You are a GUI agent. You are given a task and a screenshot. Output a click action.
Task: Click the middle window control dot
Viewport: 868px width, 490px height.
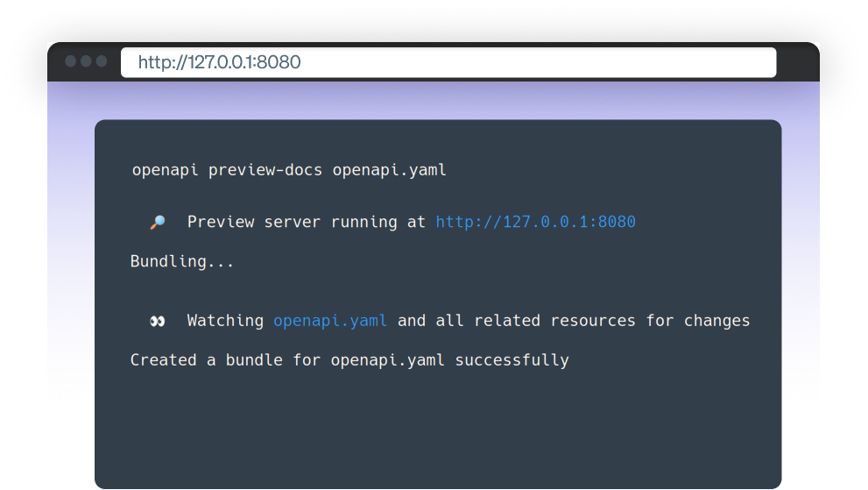[86, 61]
